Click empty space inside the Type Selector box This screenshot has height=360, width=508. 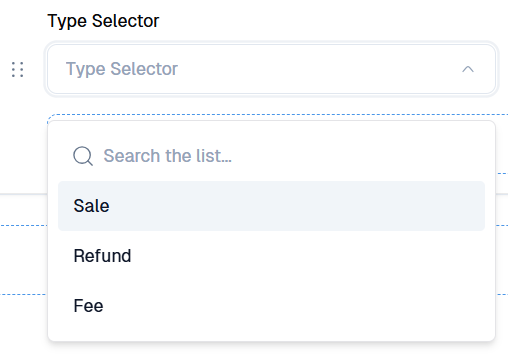[317, 69]
